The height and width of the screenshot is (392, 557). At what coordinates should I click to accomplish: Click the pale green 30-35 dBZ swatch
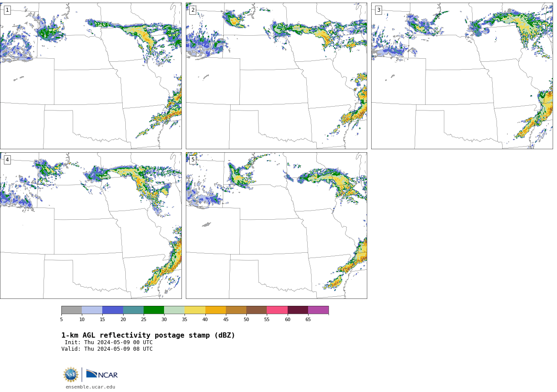coord(174,310)
